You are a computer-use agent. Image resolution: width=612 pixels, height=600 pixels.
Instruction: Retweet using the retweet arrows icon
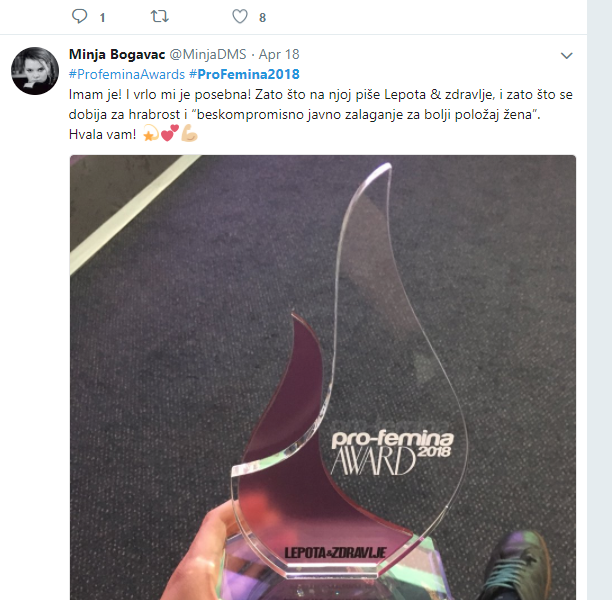(160, 16)
